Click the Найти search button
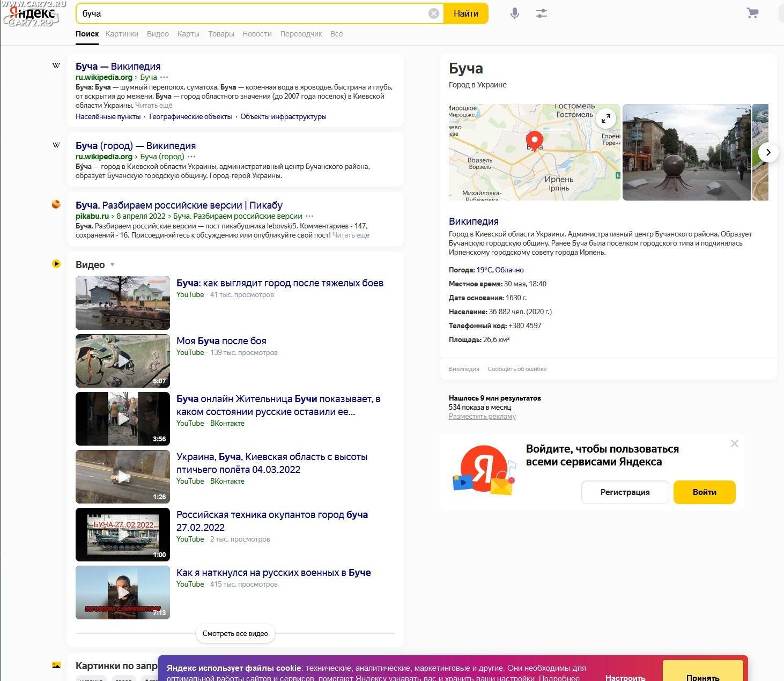Image resolution: width=784 pixels, height=681 pixels. [x=466, y=13]
